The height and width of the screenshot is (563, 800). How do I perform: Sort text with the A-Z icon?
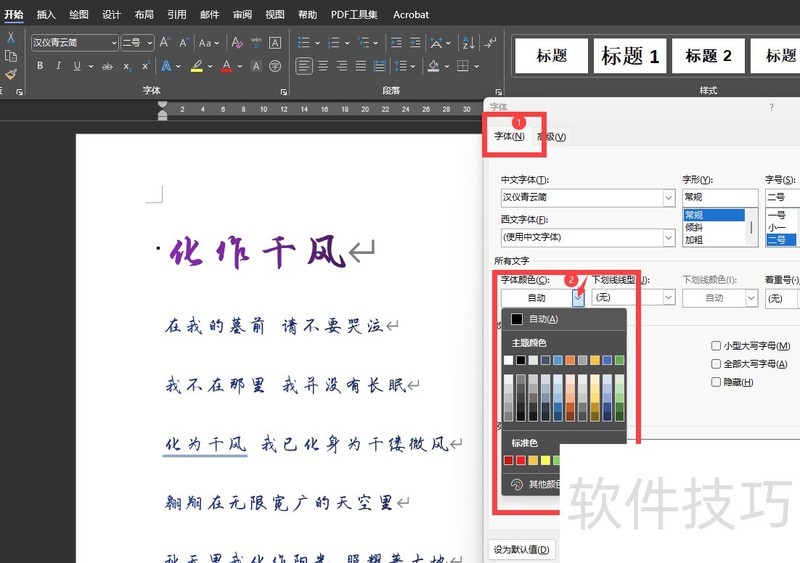point(469,43)
